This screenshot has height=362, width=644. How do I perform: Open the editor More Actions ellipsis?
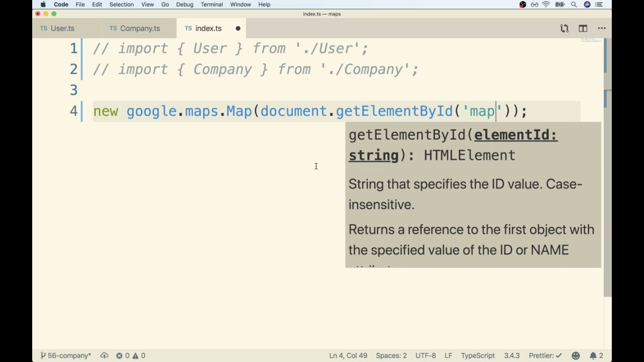point(601,29)
